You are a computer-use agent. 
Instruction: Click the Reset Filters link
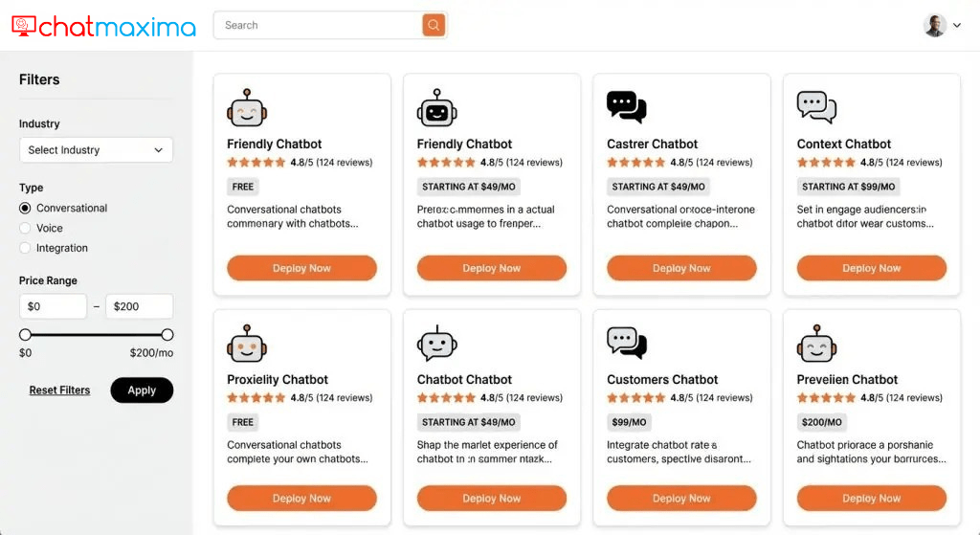[59, 390]
